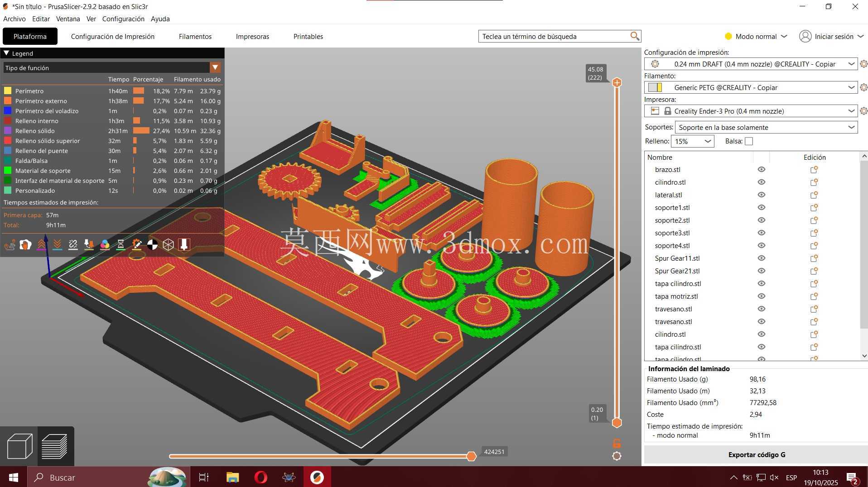The height and width of the screenshot is (487, 868).
Task: Click vertical slider lock icon
Action: (x=617, y=443)
